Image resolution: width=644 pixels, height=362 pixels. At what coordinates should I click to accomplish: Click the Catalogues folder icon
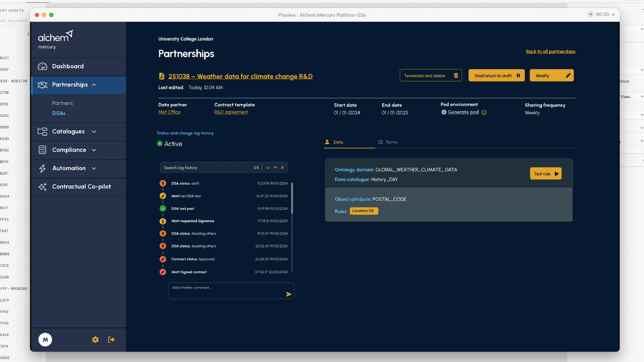pyautogui.click(x=42, y=131)
